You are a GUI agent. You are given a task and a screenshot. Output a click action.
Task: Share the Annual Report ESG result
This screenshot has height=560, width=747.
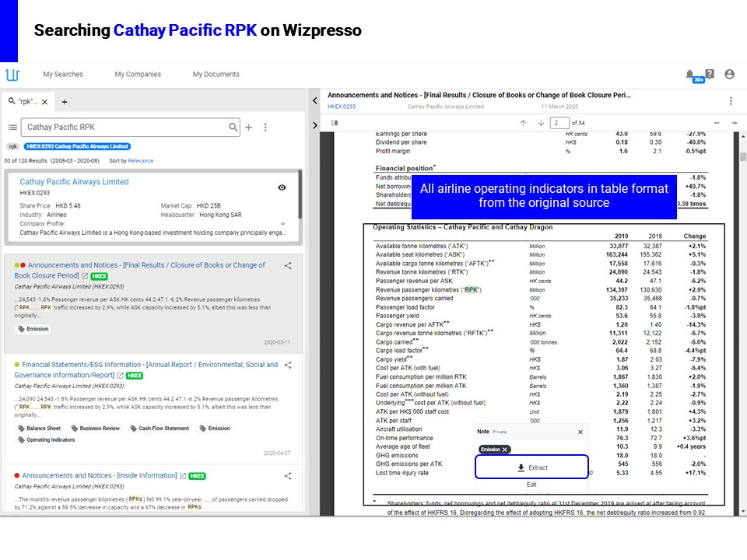pos(288,366)
